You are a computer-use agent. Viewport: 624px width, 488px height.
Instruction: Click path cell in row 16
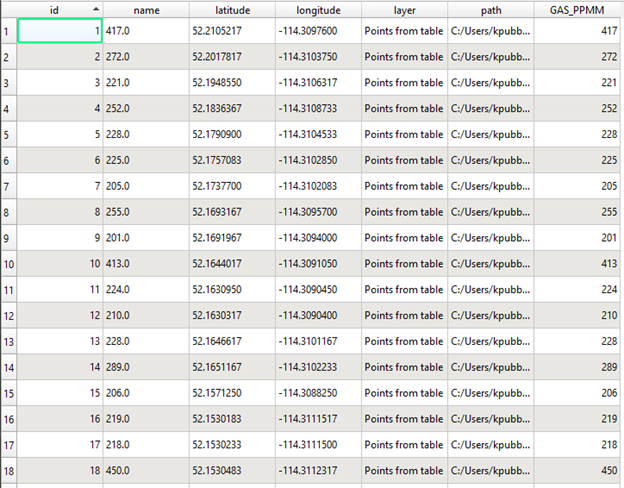[491, 419]
